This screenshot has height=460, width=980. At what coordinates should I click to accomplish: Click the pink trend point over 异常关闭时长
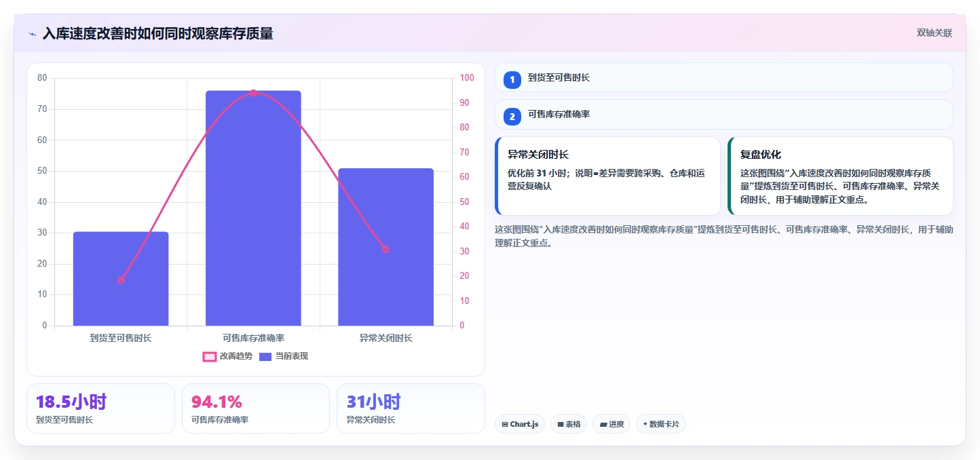pyautogui.click(x=385, y=249)
